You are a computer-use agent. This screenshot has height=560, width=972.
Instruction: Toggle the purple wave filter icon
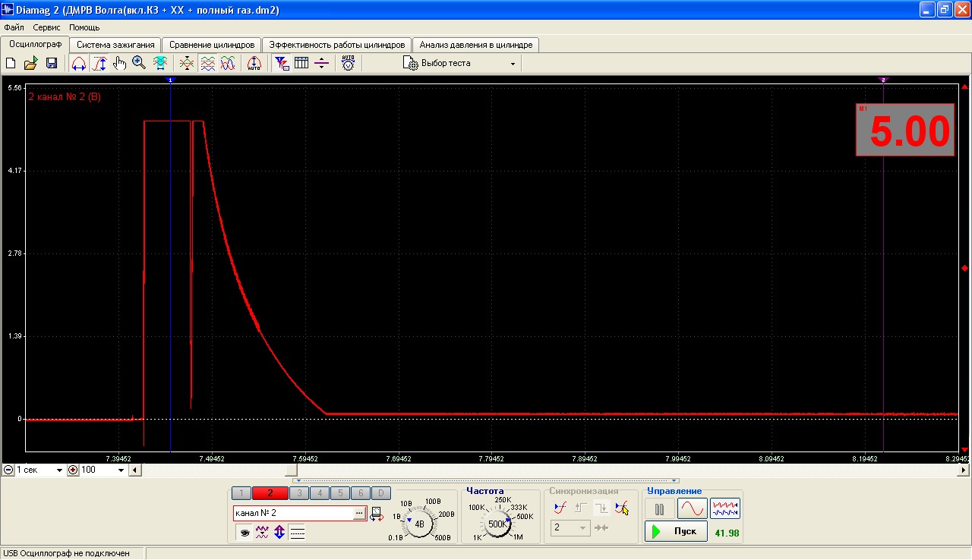pyautogui.click(x=262, y=533)
